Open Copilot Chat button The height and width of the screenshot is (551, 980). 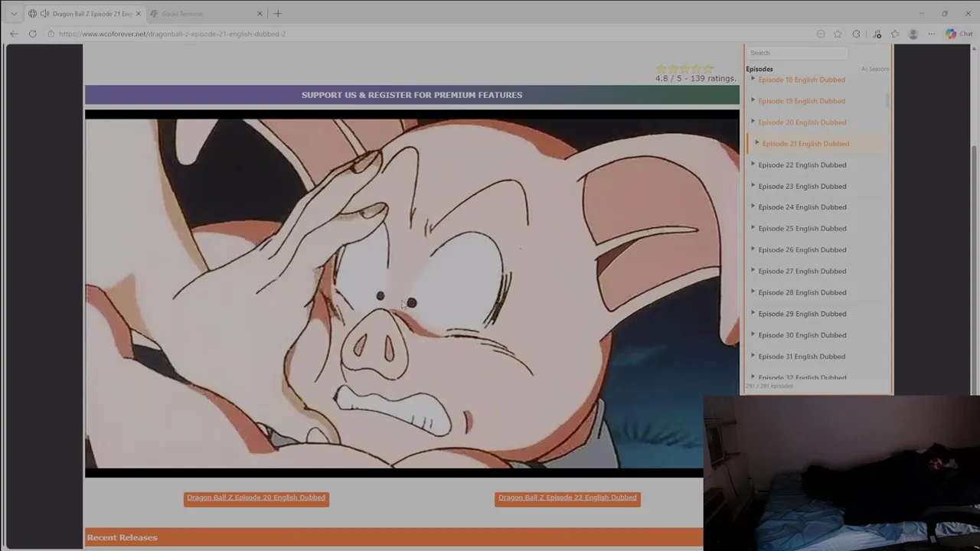[959, 34]
